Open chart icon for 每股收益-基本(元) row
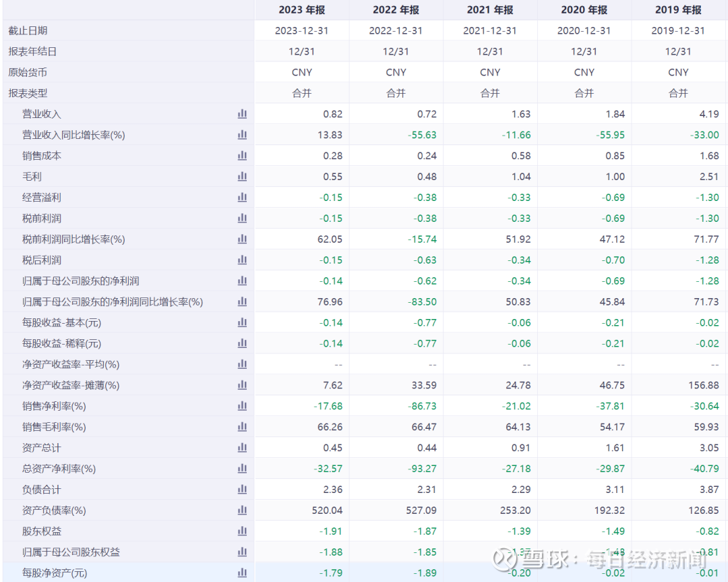The image size is (728, 582). (x=243, y=322)
